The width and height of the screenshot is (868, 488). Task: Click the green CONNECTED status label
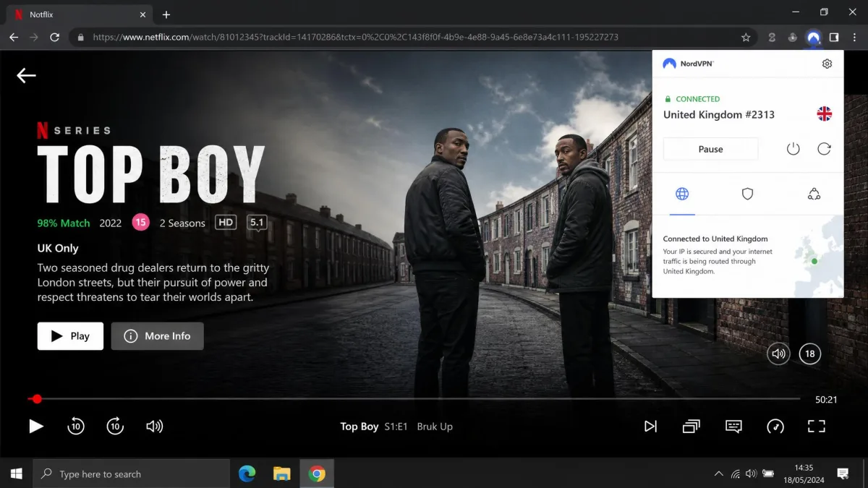pyautogui.click(x=697, y=99)
